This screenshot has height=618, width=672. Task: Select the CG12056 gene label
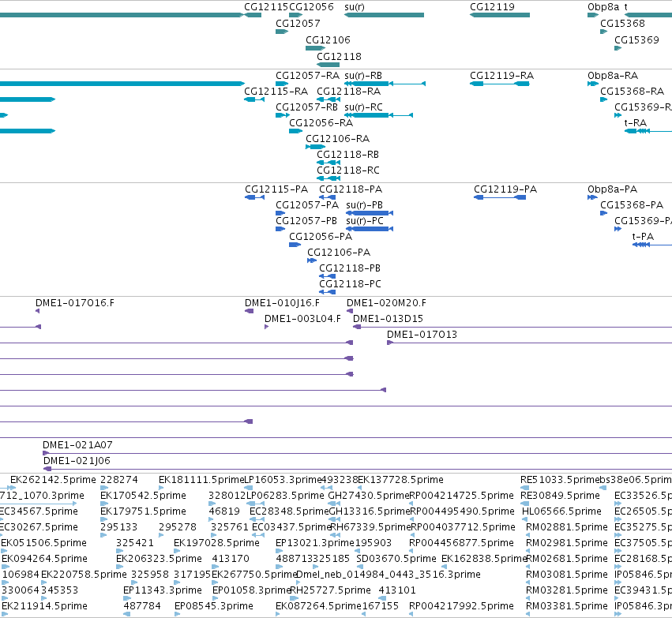click(x=312, y=7)
